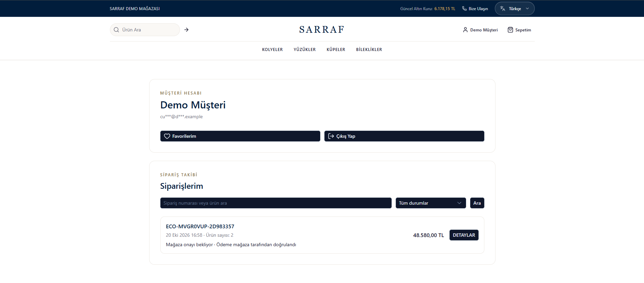The height and width of the screenshot is (283, 644).
Task: Click the phone icon beside Bize Ulaşın
Action: (464, 8)
